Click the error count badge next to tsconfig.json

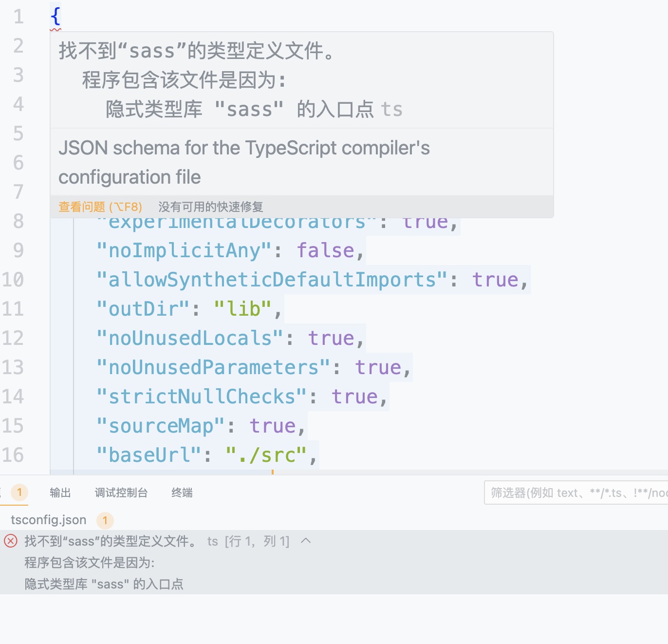(105, 521)
